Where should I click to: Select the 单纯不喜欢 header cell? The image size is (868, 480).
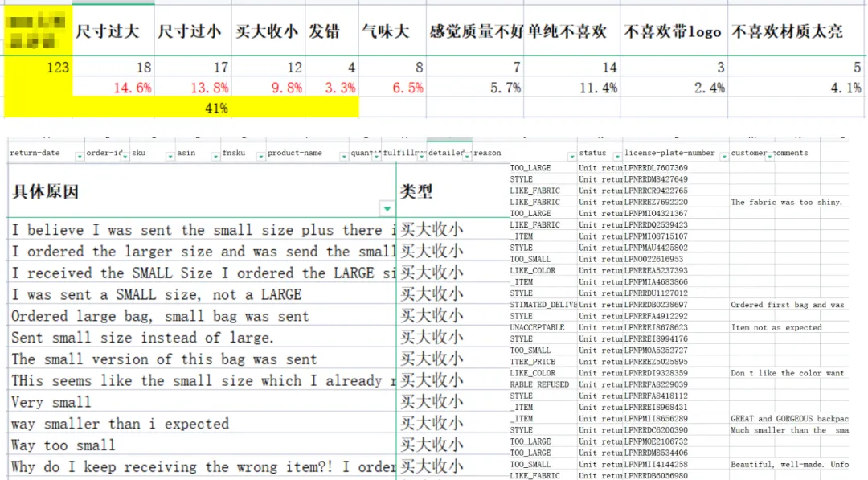572,31
